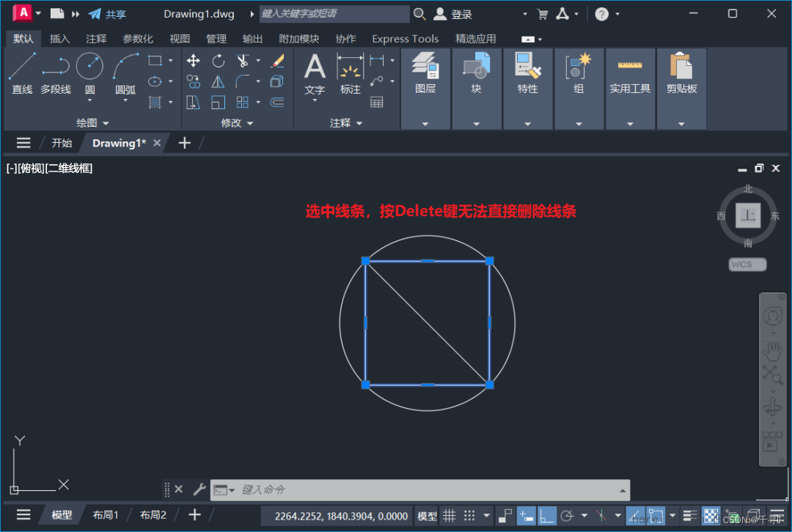
Task: Select the Circle (圆) tool icon
Action: 90,66
